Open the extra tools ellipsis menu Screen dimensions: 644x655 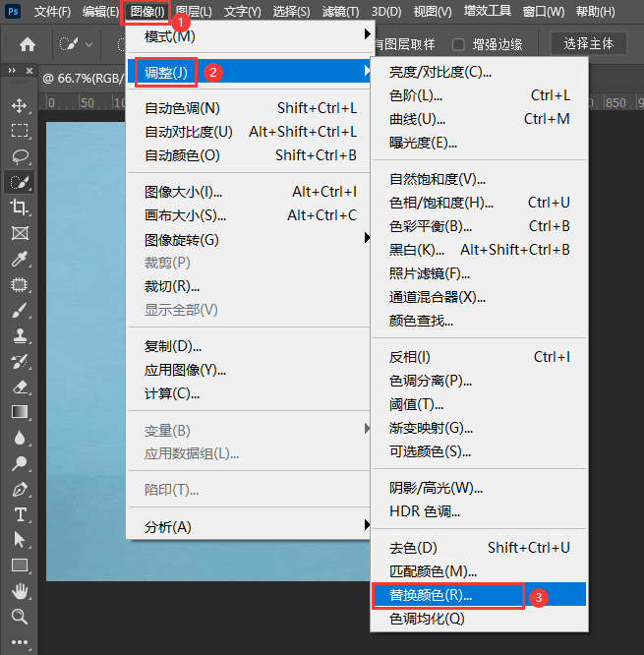click(20, 641)
